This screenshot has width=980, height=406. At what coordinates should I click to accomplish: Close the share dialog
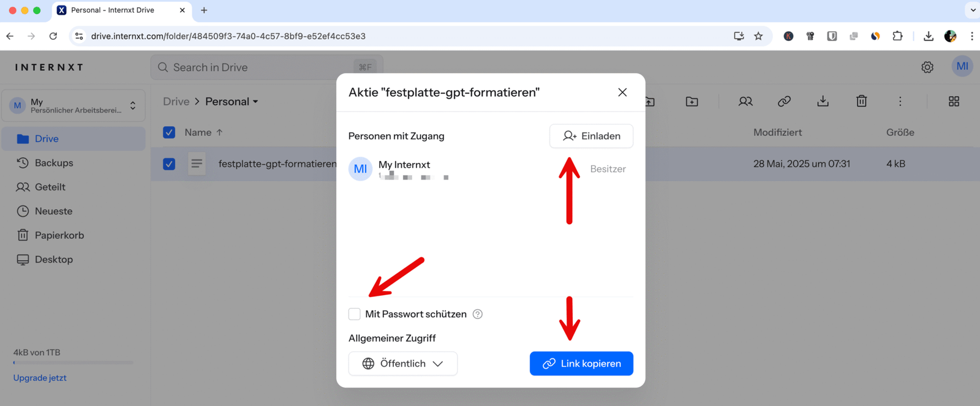click(622, 92)
